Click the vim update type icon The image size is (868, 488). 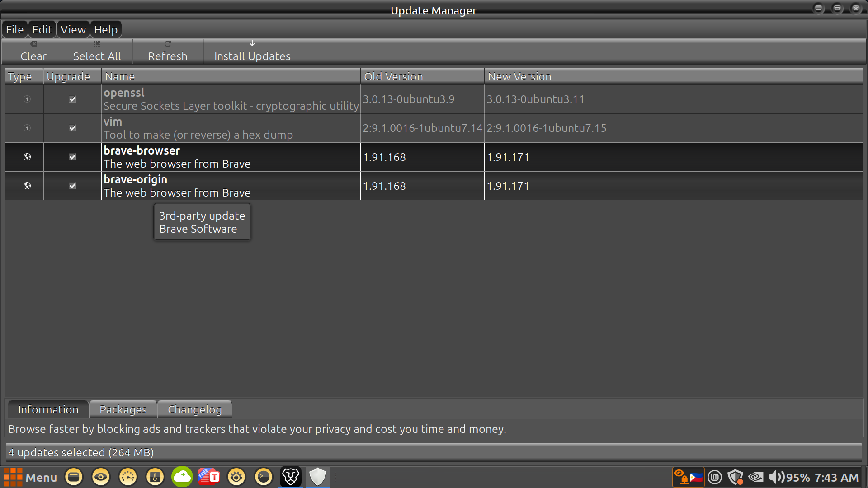[x=27, y=128]
